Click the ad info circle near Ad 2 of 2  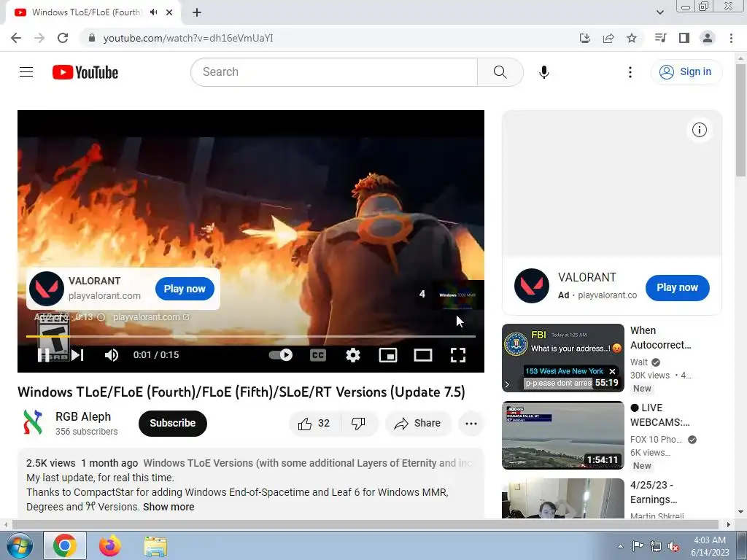pyautogui.click(x=101, y=317)
